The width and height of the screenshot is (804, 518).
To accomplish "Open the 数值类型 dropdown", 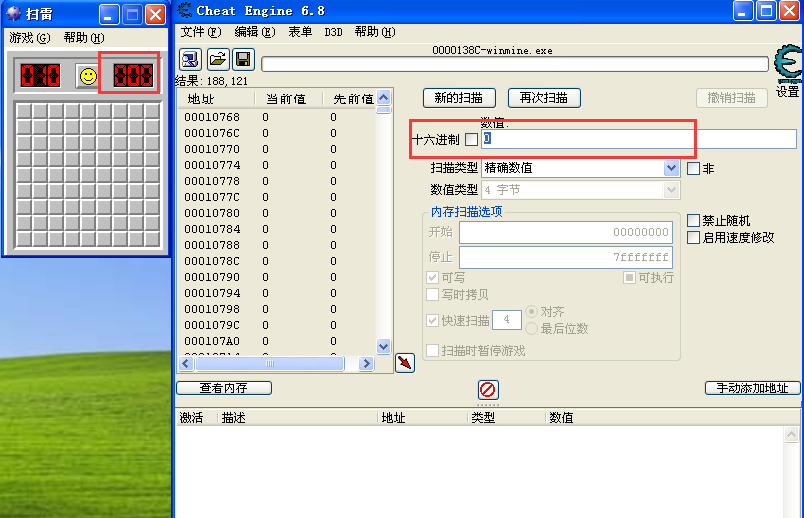I will (671, 190).
